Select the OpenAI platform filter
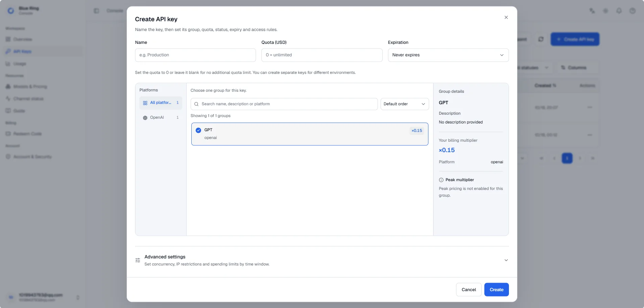This screenshot has width=644, height=308. click(x=161, y=118)
